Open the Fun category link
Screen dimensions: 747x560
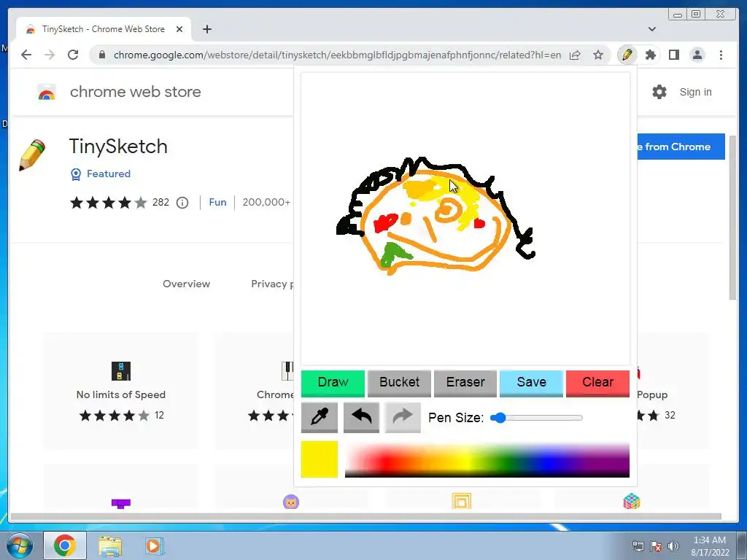coord(217,203)
